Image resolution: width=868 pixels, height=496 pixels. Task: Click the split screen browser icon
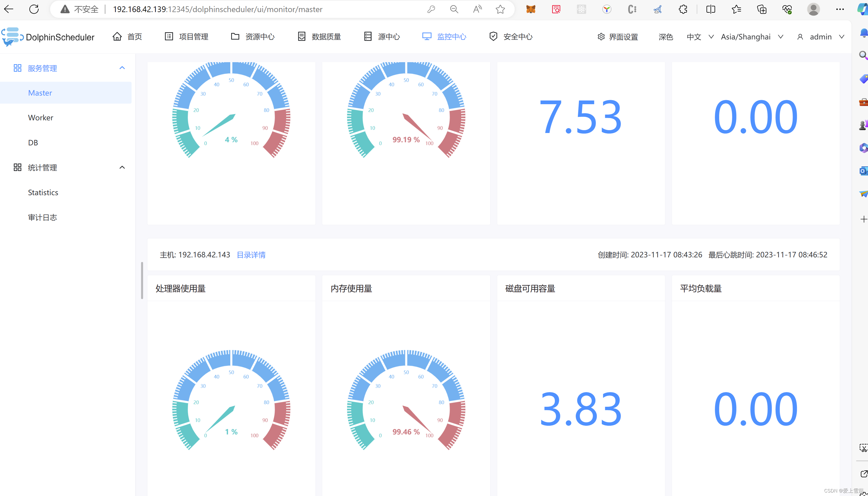(711, 9)
